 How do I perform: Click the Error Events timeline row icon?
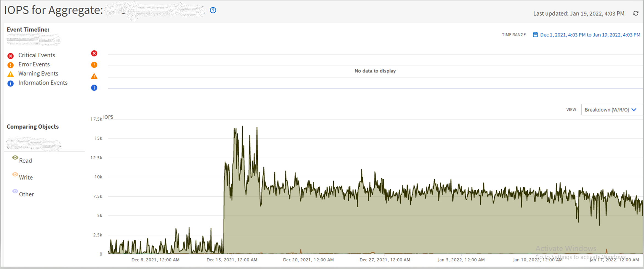click(x=94, y=65)
